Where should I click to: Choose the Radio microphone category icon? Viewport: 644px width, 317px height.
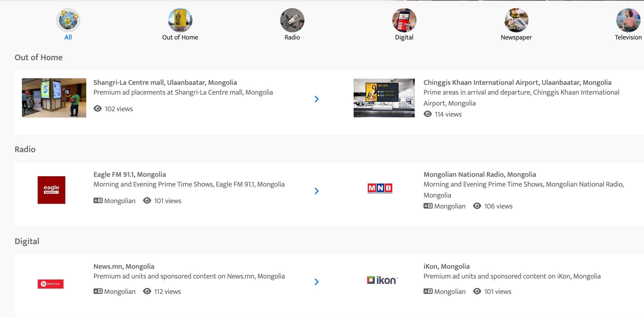pyautogui.click(x=292, y=20)
